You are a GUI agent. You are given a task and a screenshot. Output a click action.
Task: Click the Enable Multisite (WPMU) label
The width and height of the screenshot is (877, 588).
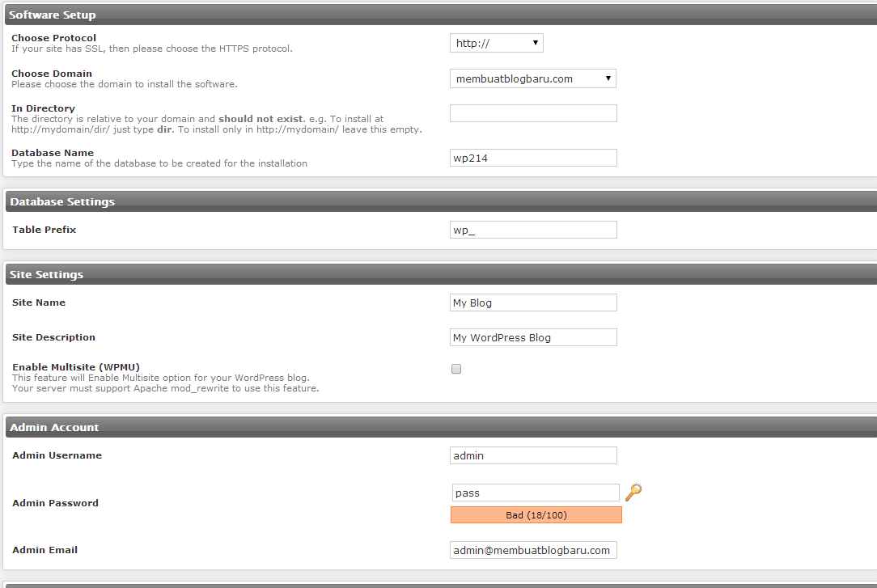[76, 367]
